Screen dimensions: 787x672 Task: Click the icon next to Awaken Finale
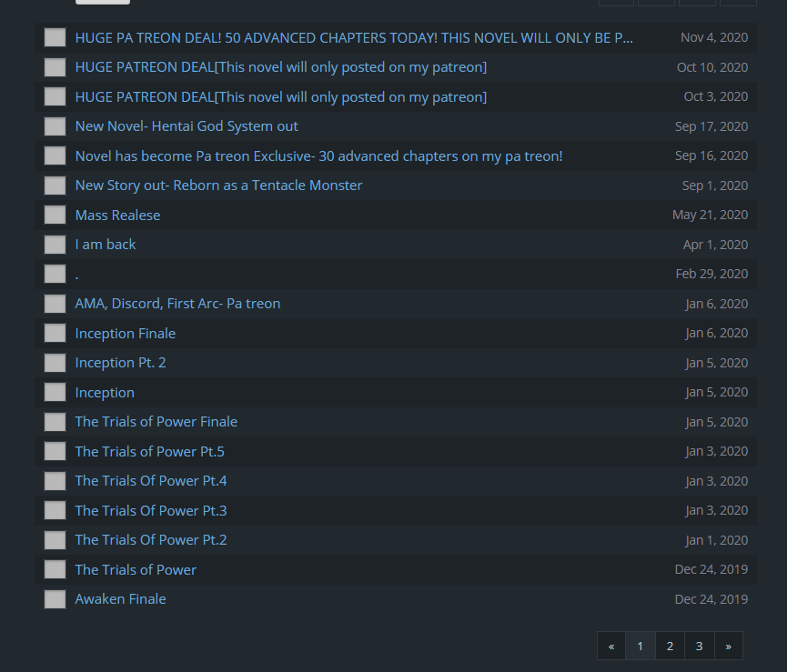point(55,599)
